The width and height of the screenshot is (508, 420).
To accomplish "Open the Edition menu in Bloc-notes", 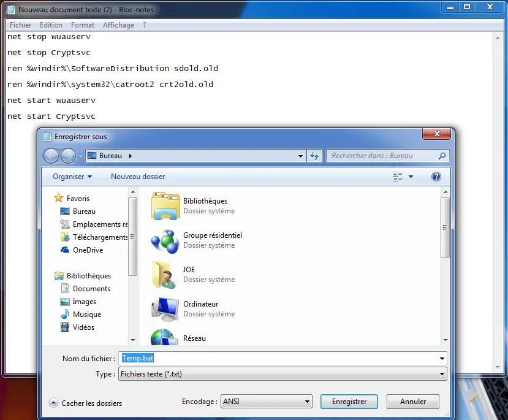I will point(51,25).
